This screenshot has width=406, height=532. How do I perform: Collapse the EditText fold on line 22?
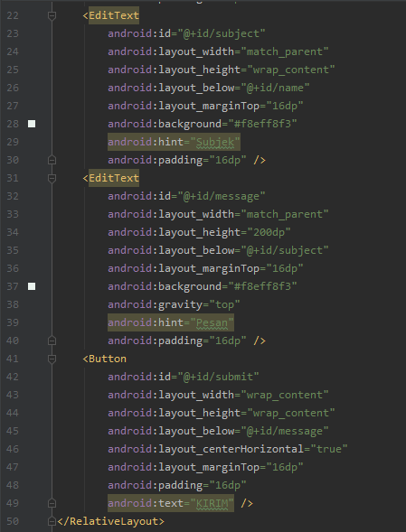point(52,15)
